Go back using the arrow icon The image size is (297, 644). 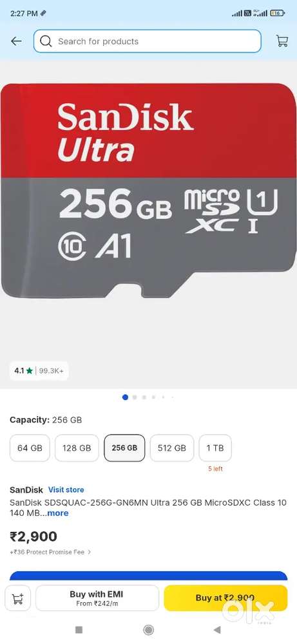17,41
